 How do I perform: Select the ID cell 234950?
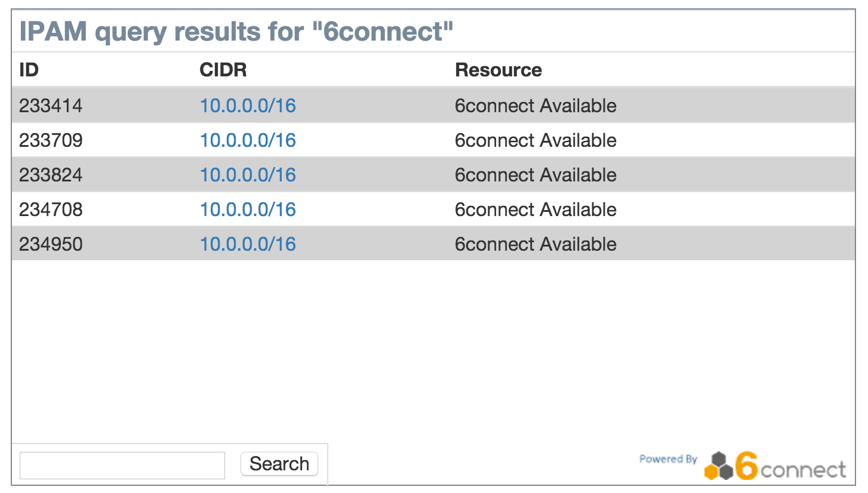pyautogui.click(x=51, y=244)
